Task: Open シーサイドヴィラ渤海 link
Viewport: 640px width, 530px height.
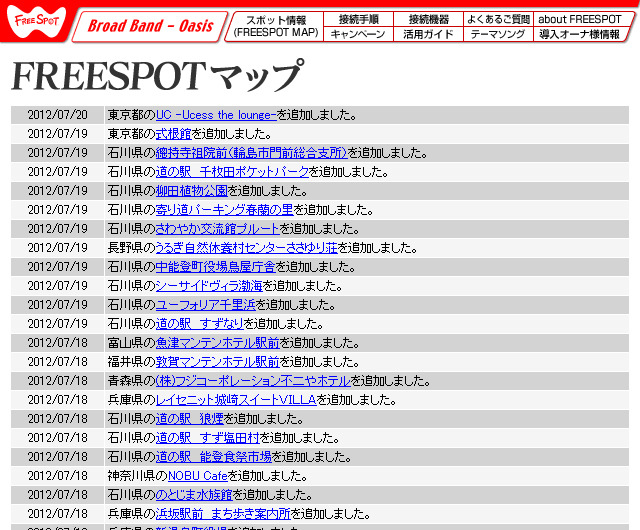Action: pos(209,286)
